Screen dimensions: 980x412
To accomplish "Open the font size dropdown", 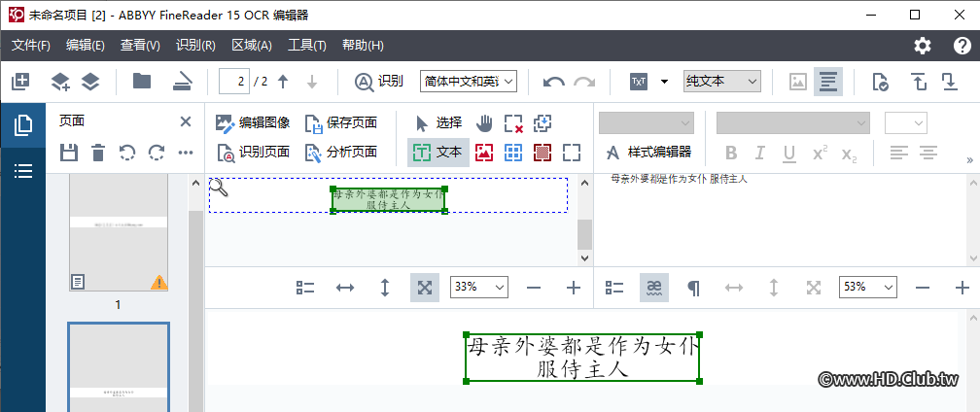I will click(x=906, y=123).
